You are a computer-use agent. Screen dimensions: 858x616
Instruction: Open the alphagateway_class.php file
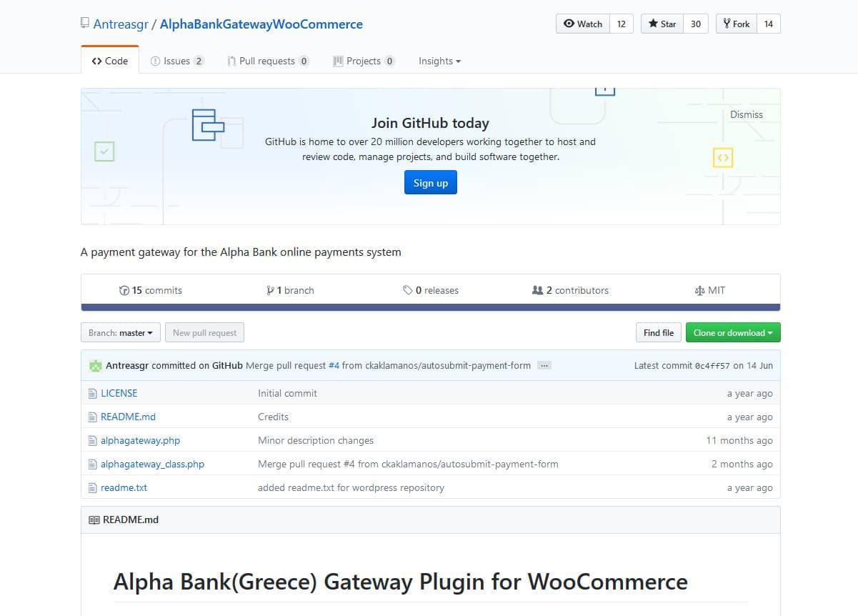(x=152, y=464)
